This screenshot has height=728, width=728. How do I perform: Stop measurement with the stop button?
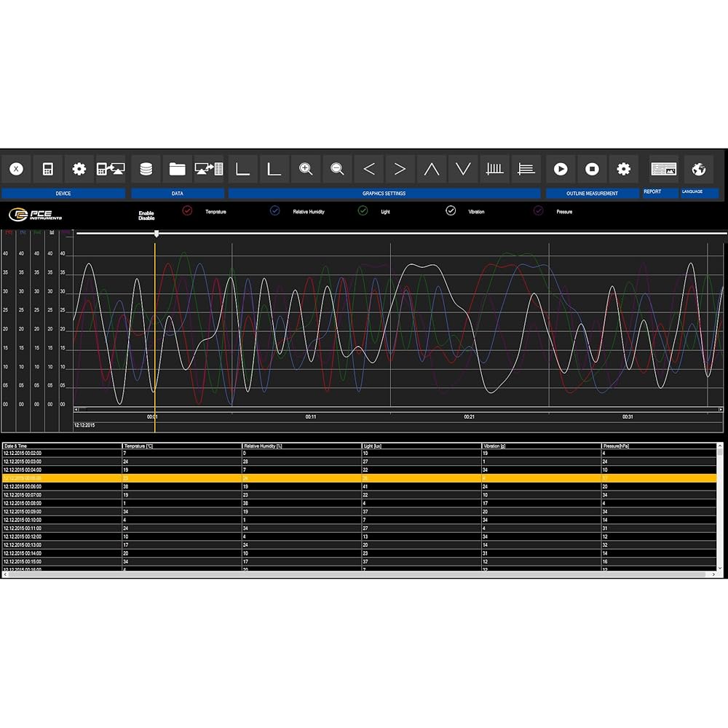(592, 169)
